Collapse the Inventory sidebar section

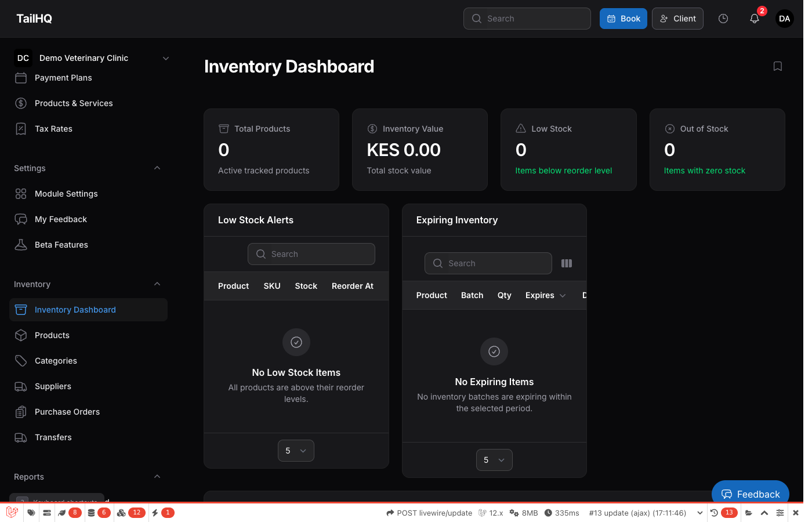click(157, 284)
